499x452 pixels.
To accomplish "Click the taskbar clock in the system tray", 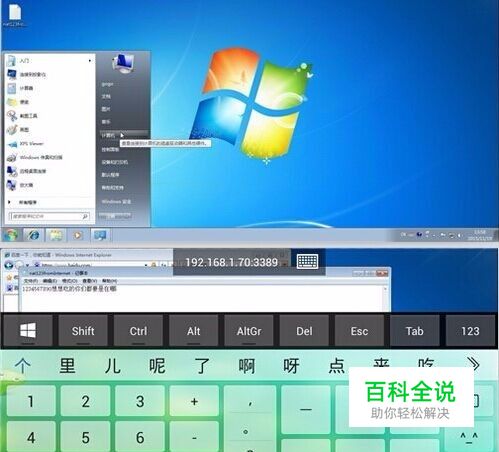I will coord(479,235).
